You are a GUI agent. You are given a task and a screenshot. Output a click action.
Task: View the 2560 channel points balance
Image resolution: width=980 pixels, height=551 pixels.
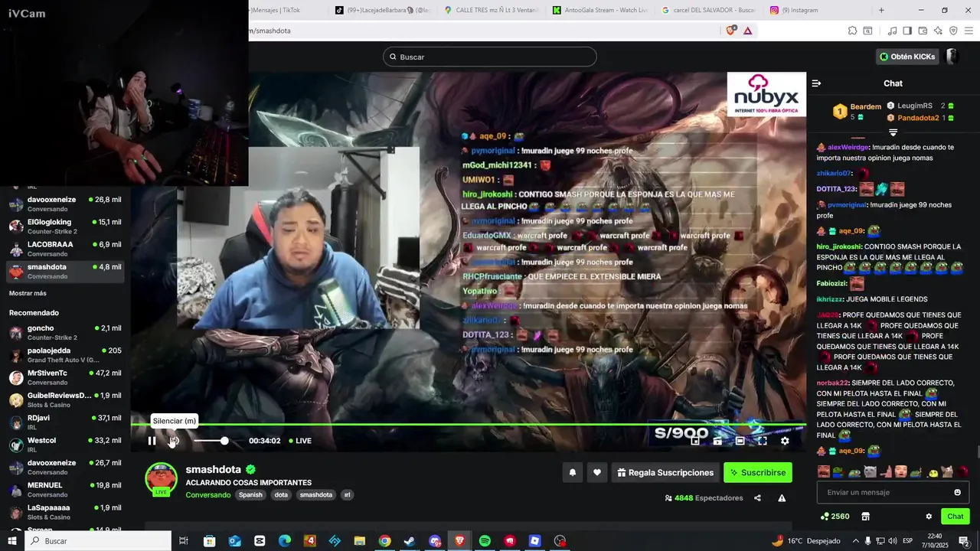[835, 517]
